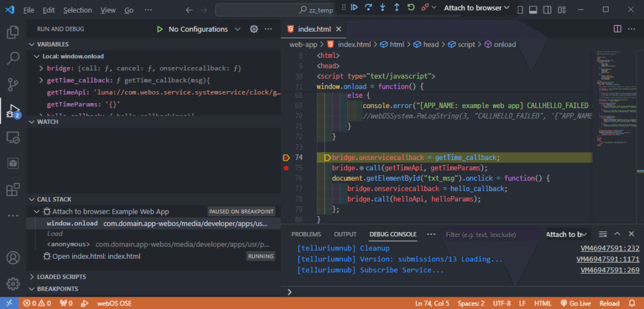Open Run and Debug more actions menu
The width and height of the screenshot is (644, 309).
268,29
